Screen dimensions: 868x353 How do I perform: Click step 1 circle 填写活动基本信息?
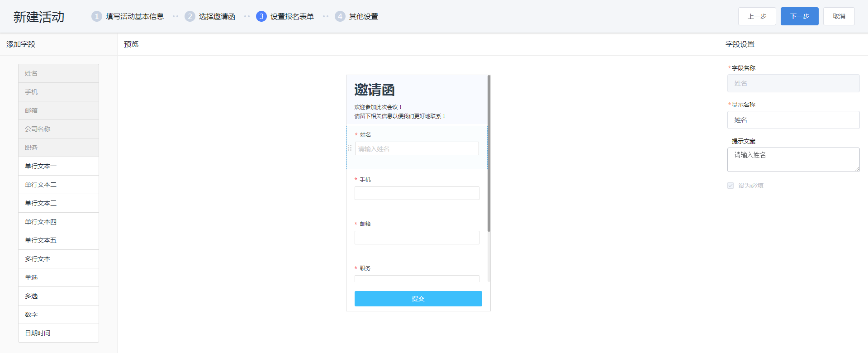point(96,16)
